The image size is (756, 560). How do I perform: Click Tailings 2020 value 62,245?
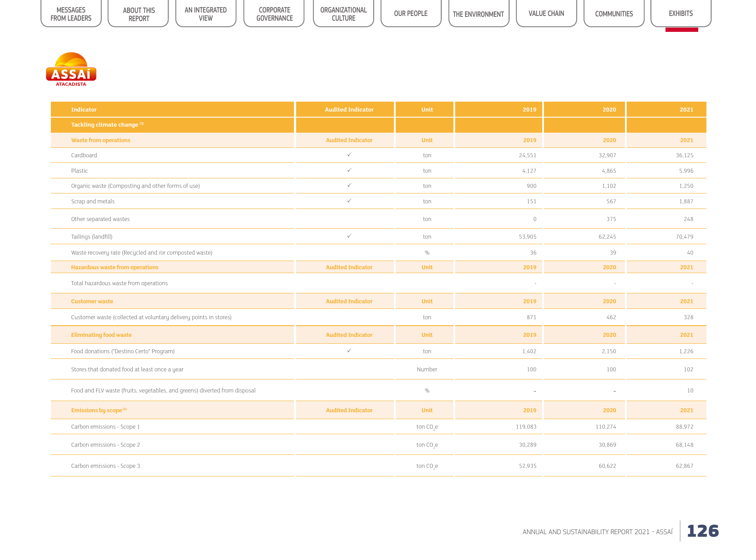(x=607, y=236)
